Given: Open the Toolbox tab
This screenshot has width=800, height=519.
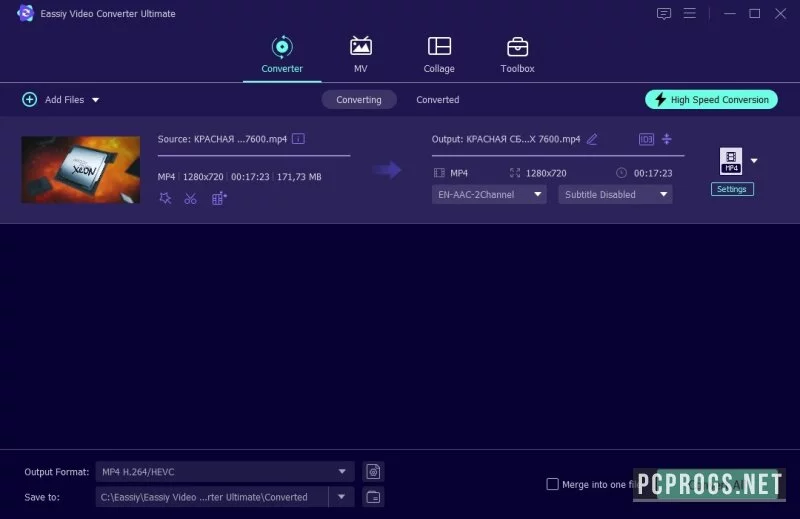Looking at the screenshot, I should pos(517,55).
